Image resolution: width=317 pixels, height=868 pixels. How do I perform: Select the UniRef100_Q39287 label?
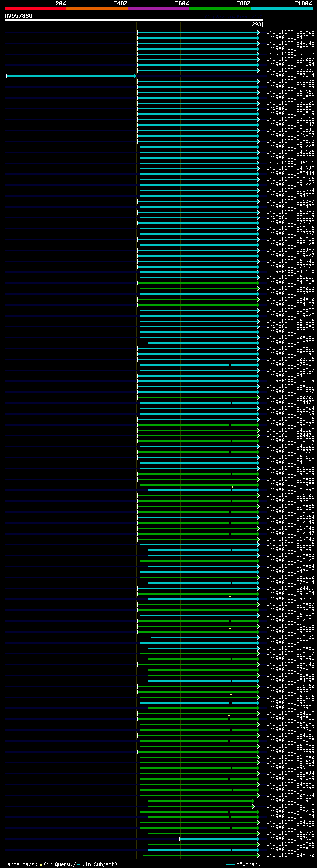[290, 59]
